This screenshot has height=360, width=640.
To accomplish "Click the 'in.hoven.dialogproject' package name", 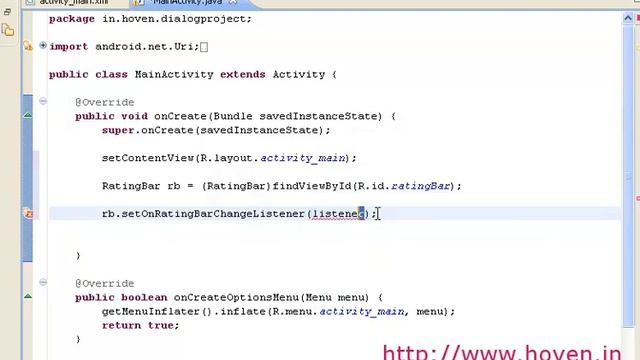I will [x=174, y=19].
